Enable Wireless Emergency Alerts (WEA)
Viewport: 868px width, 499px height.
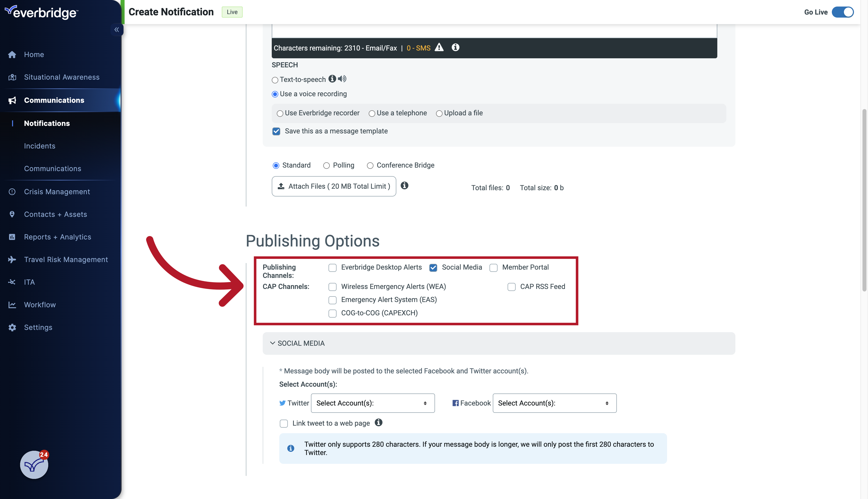pyautogui.click(x=332, y=287)
